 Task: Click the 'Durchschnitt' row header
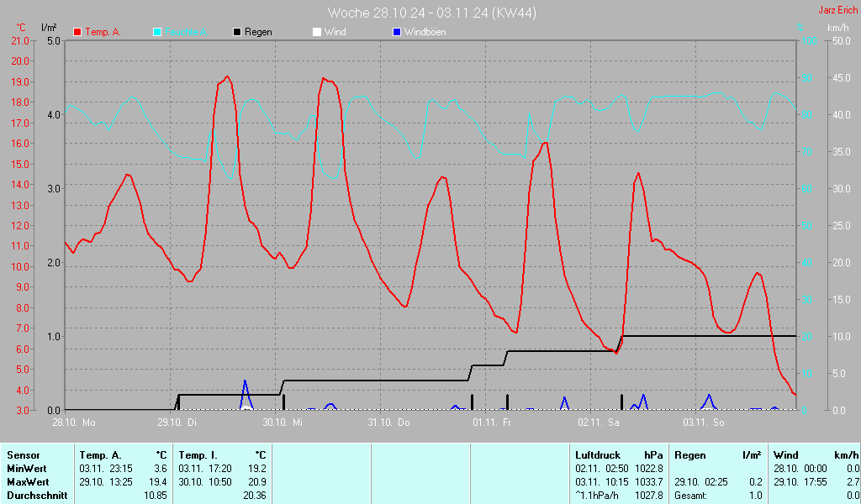pos(37,496)
